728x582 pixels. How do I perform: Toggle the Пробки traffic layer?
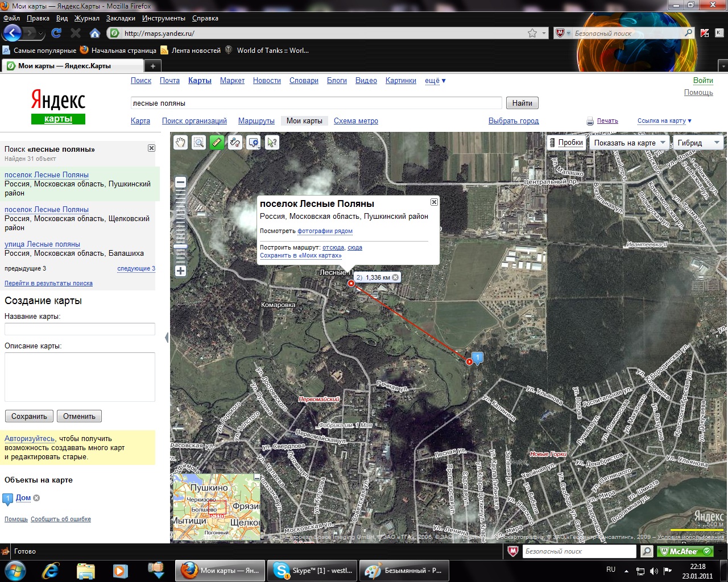566,143
